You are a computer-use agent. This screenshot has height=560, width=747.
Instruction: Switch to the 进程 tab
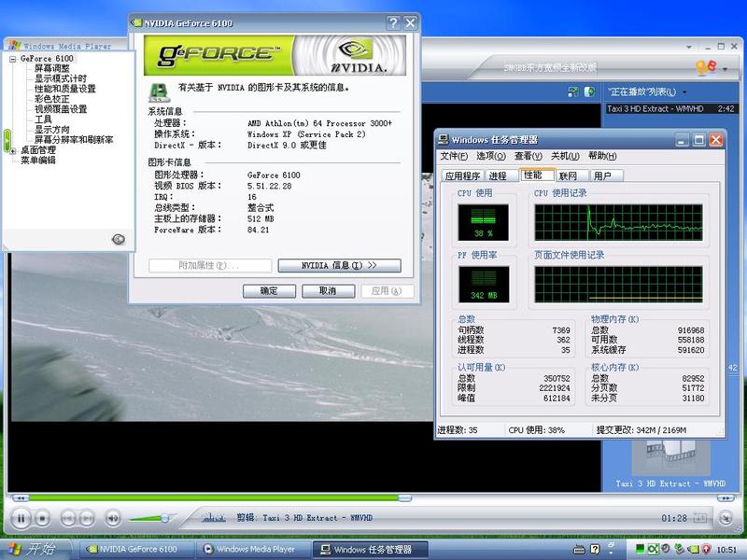click(x=500, y=175)
